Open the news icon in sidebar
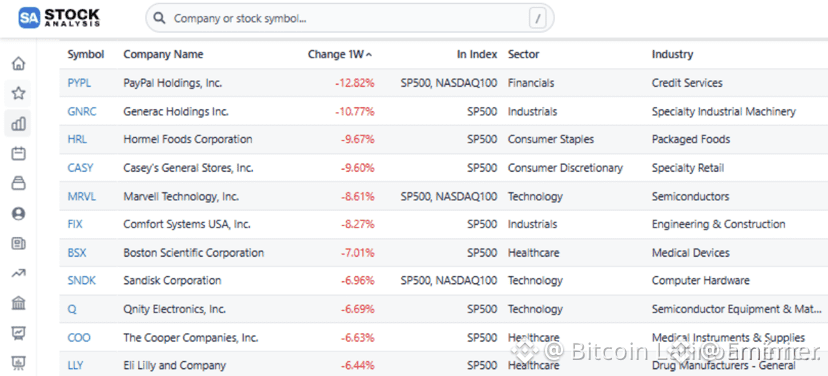The image size is (828, 376). (x=18, y=243)
